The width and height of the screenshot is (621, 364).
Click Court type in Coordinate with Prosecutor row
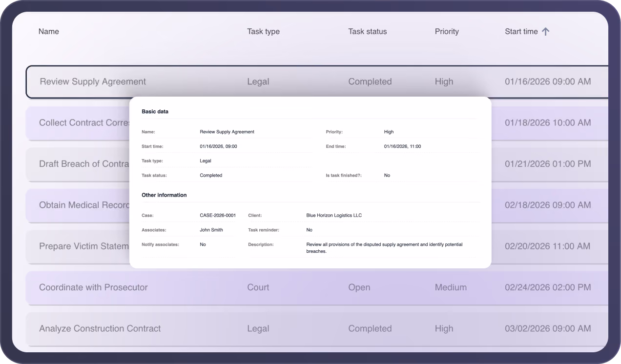pos(258,287)
